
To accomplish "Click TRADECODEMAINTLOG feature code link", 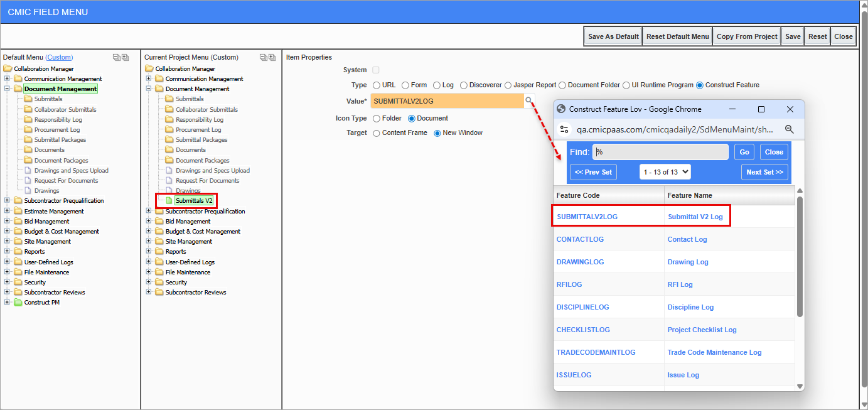I will pyautogui.click(x=596, y=352).
